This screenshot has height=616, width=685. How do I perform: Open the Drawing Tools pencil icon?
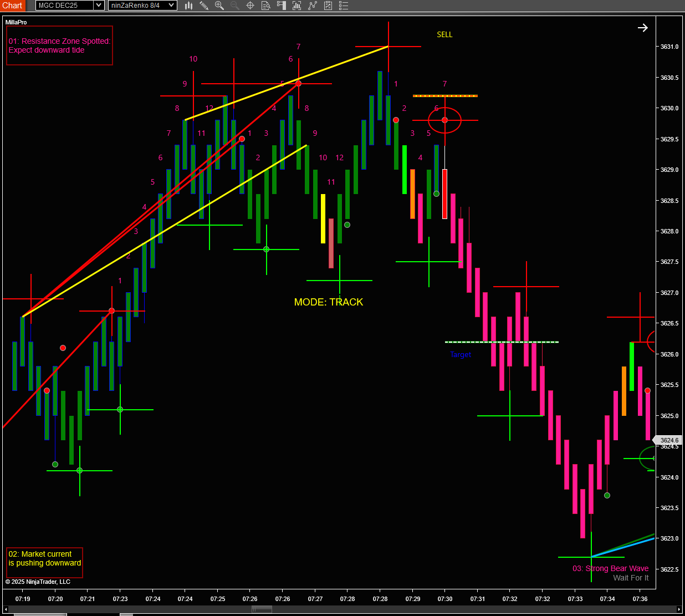(x=204, y=6)
